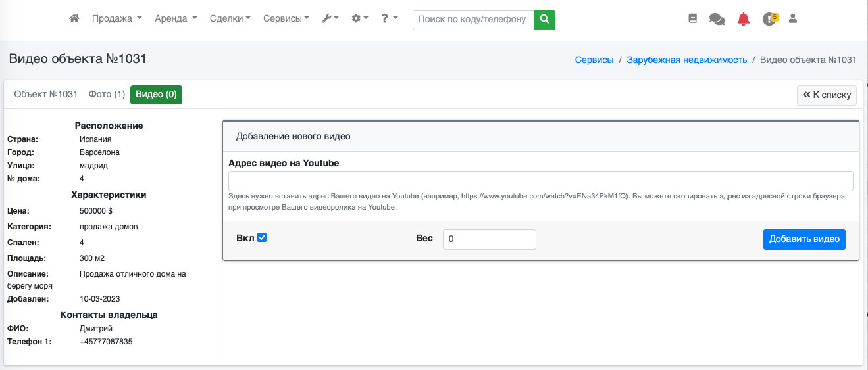Viewport: 868px width, 370px height.
Task: Go to home via house icon
Action: [74, 19]
